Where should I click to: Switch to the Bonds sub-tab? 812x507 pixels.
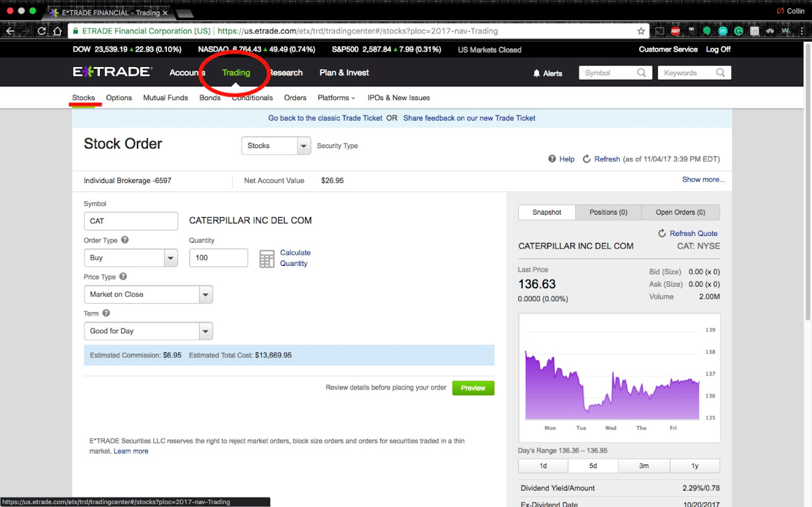tap(210, 97)
